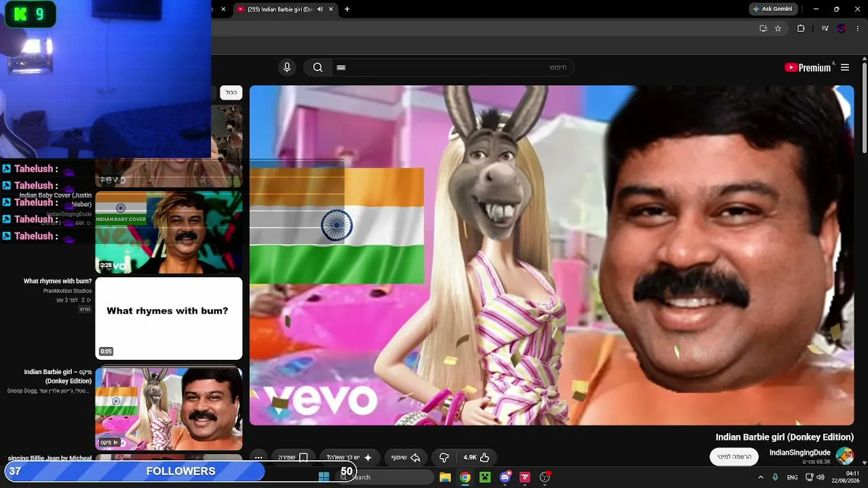Open Discord from the taskbar
The height and width of the screenshot is (488, 868).
pos(505,477)
